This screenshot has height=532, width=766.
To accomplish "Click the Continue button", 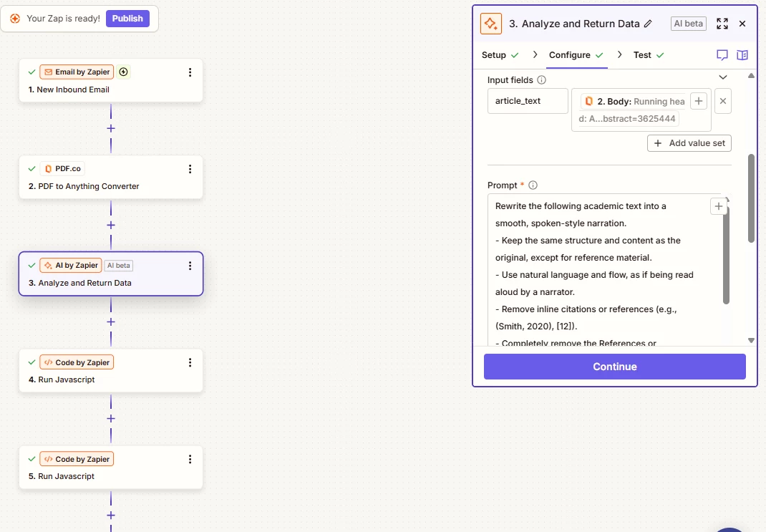I will pos(614,367).
